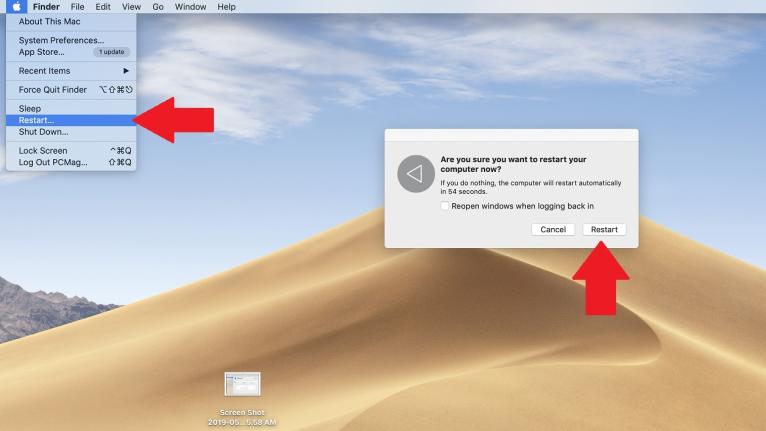Open the Help menu
The height and width of the screenshot is (431, 766).
(226, 7)
